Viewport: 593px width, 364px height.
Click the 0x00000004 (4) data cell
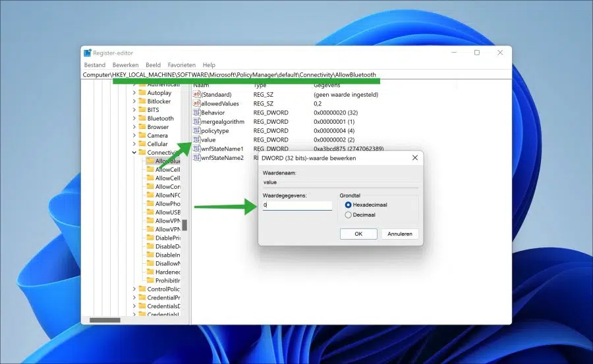[334, 131]
